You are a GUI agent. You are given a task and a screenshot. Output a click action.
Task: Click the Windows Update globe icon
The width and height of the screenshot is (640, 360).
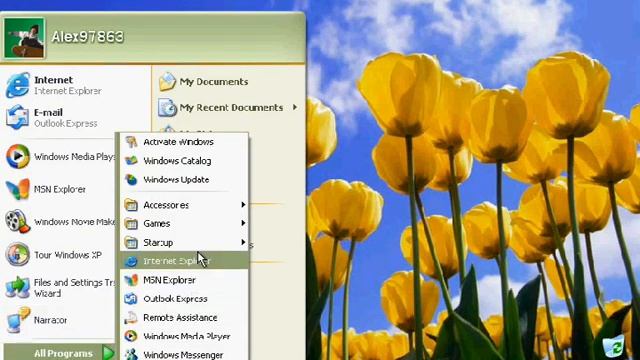coord(131,180)
